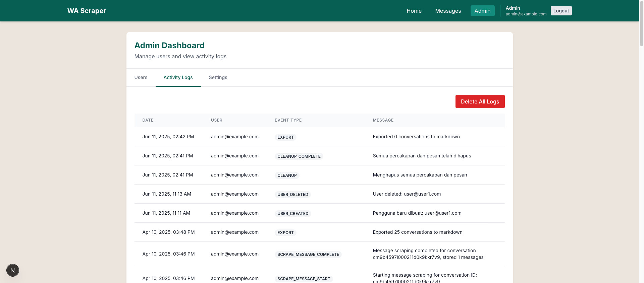Viewport: 644px width, 283px height.
Task: Switch to the Settings tab
Action: coord(218,77)
